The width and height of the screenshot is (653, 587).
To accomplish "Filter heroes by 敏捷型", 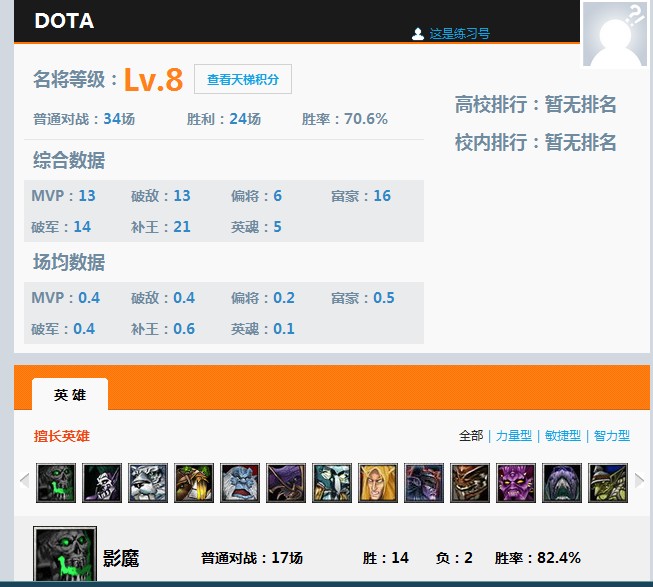I will (563, 436).
